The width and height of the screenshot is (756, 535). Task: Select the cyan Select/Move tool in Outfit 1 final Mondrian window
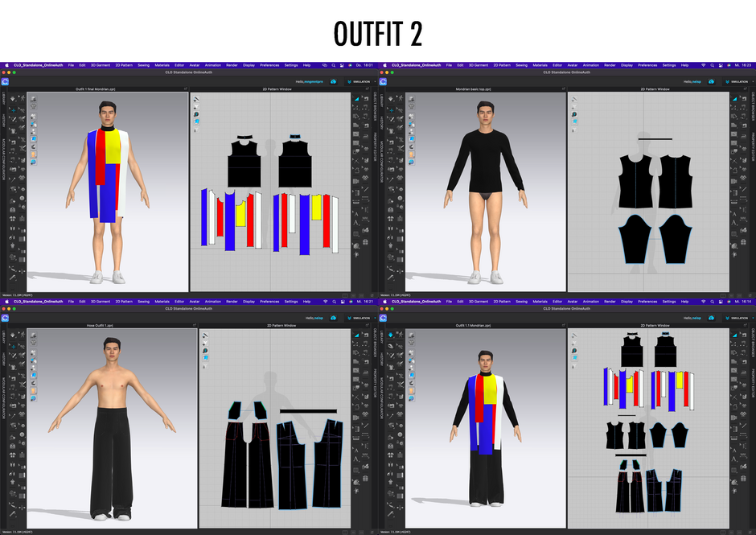[13, 110]
